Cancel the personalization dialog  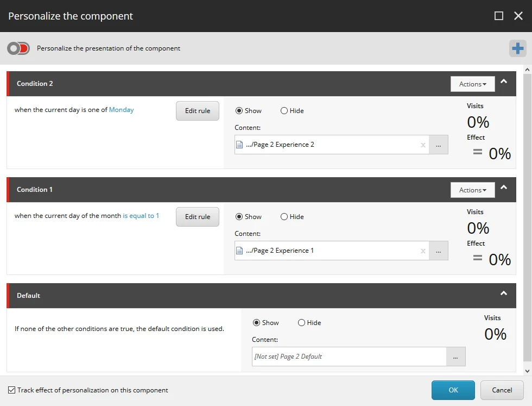coord(502,390)
